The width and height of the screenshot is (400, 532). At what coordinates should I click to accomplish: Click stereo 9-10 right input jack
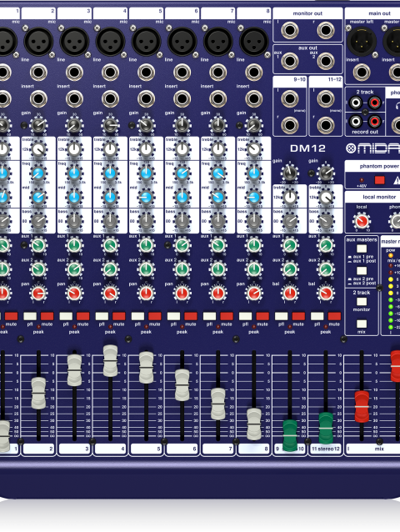290,125
